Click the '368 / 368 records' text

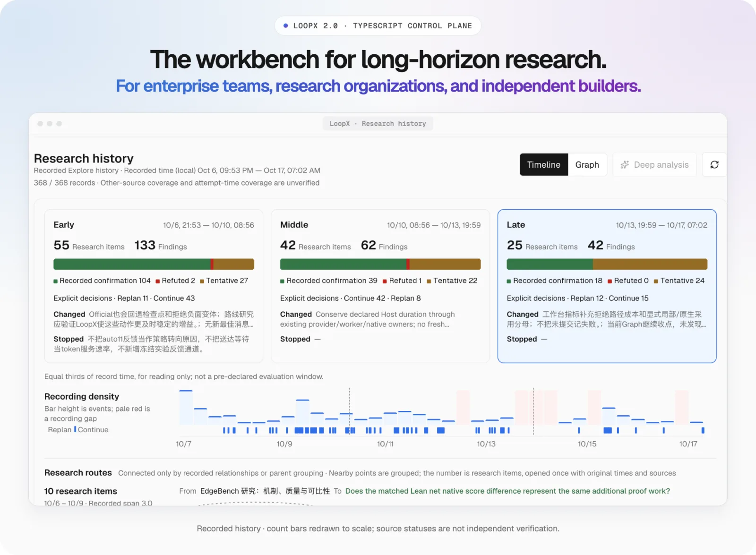click(64, 183)
